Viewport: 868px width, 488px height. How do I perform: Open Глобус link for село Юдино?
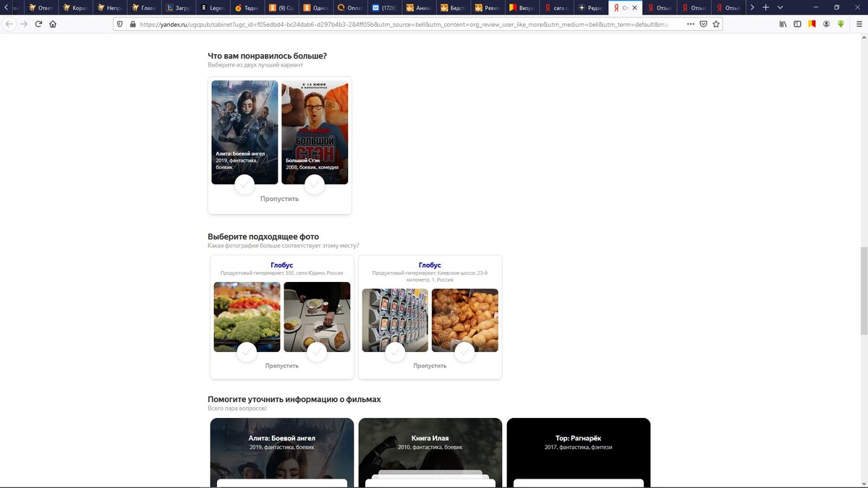(281, 265)
